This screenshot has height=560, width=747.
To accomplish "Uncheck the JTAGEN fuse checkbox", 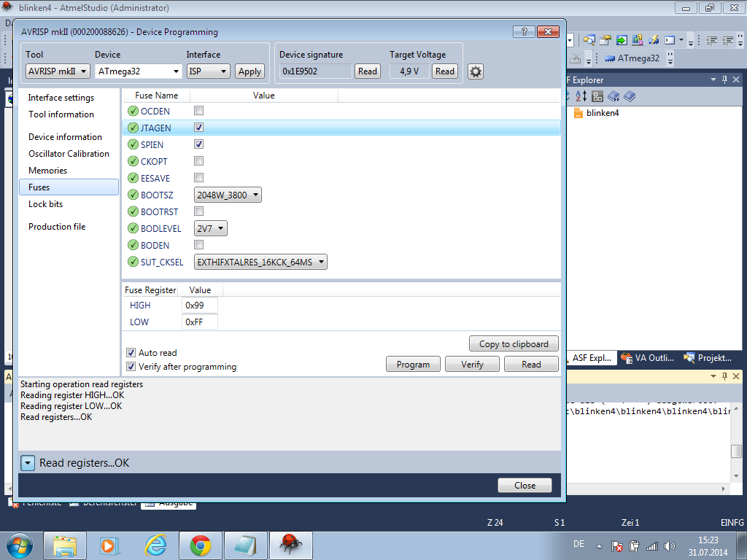I will [198, 127].
